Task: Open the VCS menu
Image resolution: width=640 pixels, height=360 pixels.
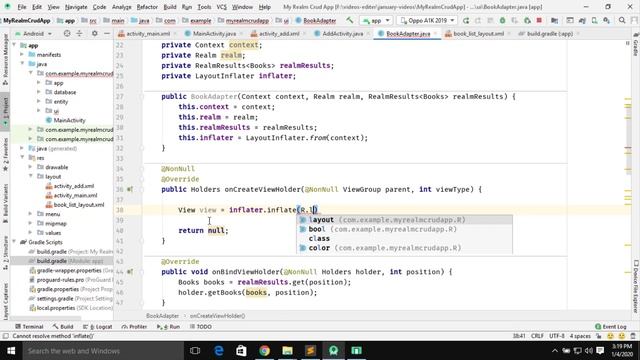Action: point(221,7)
